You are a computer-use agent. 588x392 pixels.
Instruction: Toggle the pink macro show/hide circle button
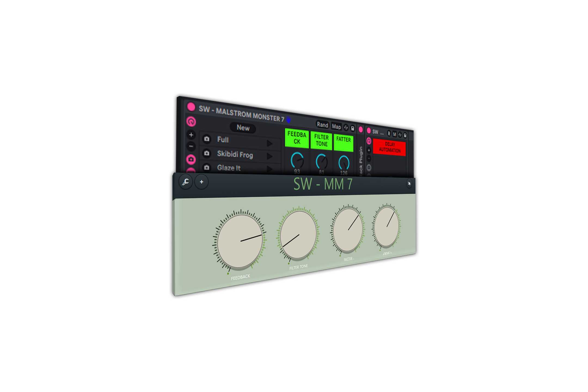click(x=191, y=121)
